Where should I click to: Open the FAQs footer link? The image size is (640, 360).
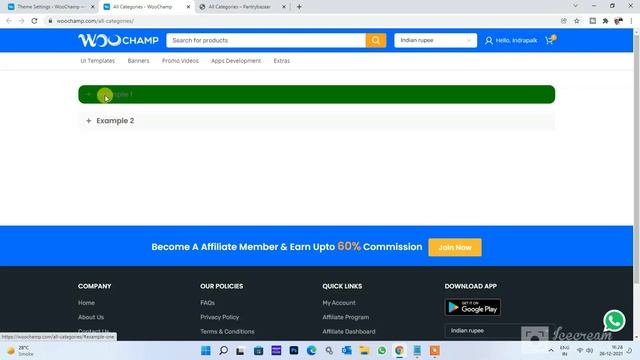click(x=207, y=303)
